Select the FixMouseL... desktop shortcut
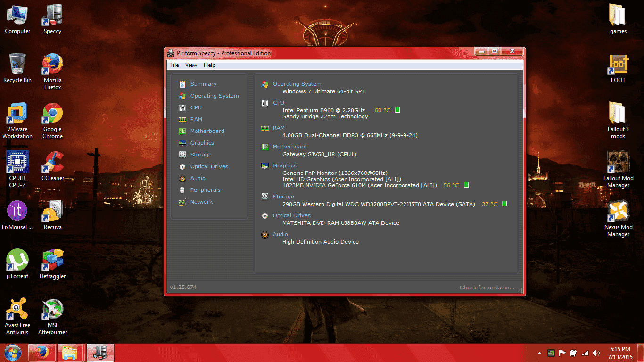 (x=17, y=215)
